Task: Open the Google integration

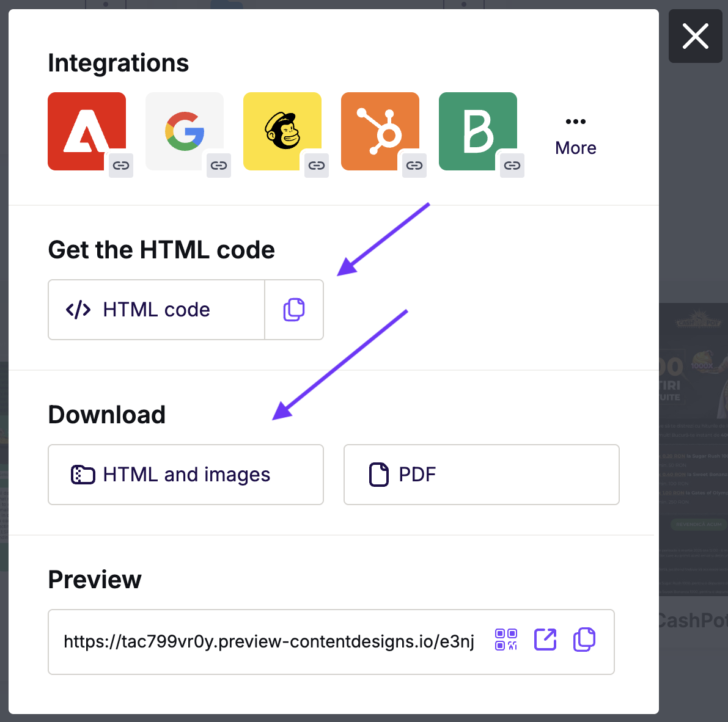Action: [185, 131]
